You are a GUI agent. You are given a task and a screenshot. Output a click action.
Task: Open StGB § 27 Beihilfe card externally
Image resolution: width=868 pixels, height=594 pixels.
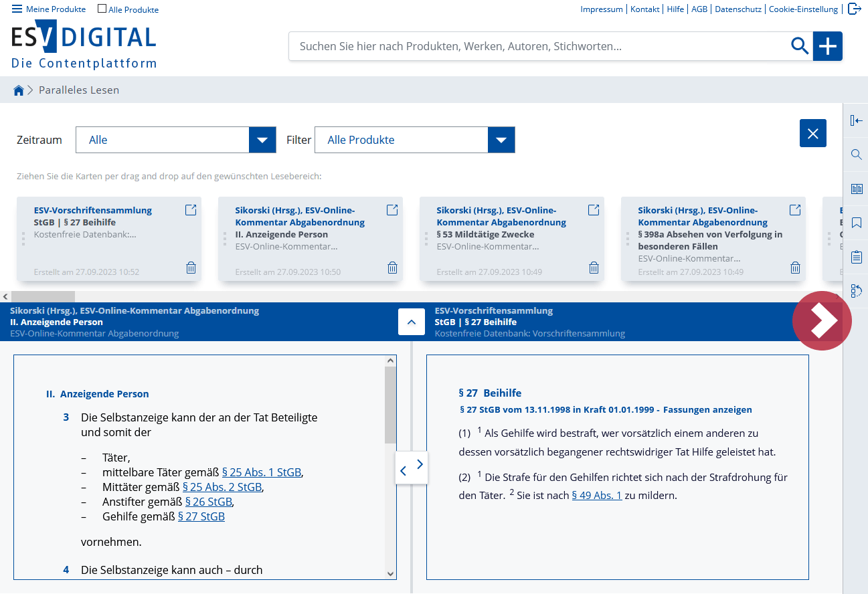pos(191,210)
